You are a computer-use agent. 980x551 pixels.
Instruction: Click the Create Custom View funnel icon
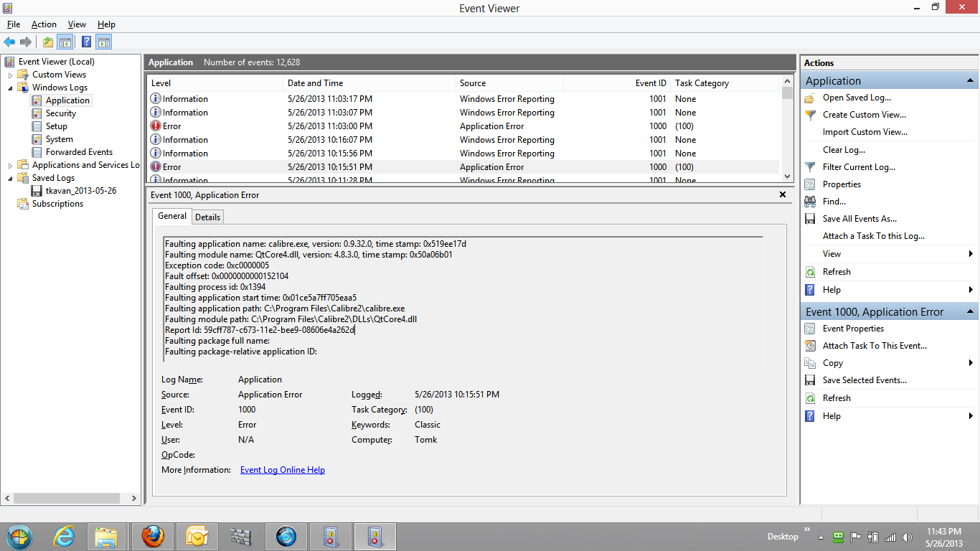810,115
